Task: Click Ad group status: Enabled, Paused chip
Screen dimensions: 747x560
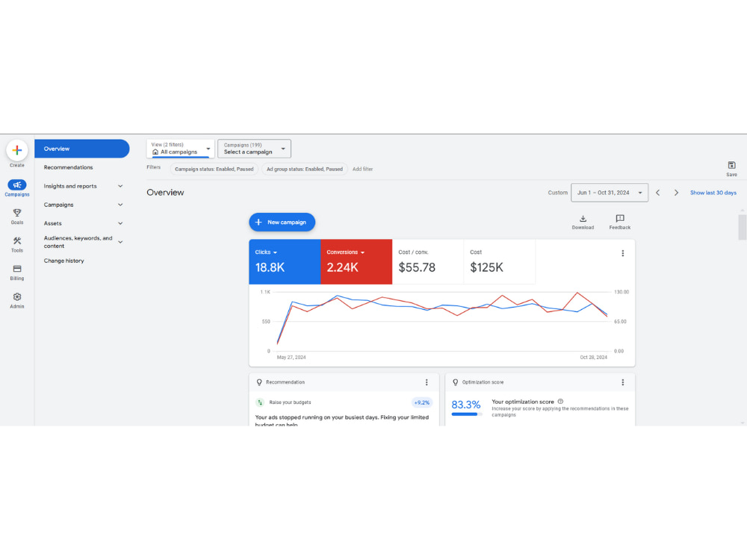Action: [x=305, y=169]
